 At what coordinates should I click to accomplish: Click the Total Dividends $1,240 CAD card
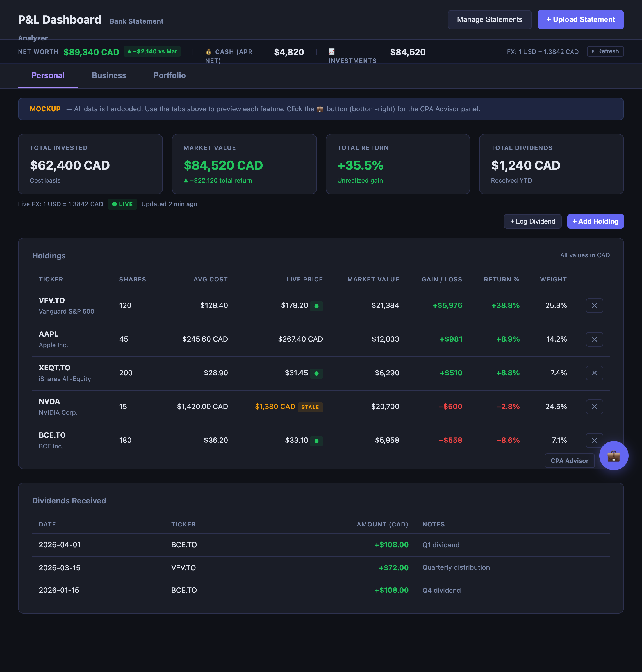[x=551, y=164]
